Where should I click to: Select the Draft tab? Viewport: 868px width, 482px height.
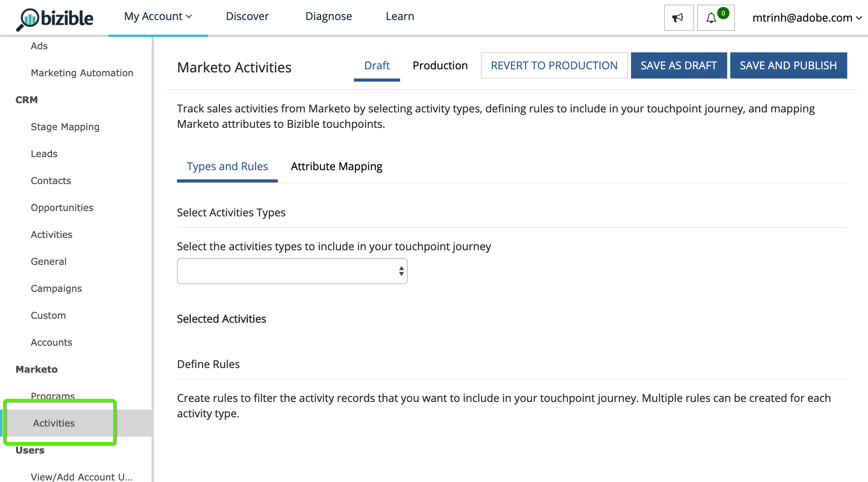point(377,65)
